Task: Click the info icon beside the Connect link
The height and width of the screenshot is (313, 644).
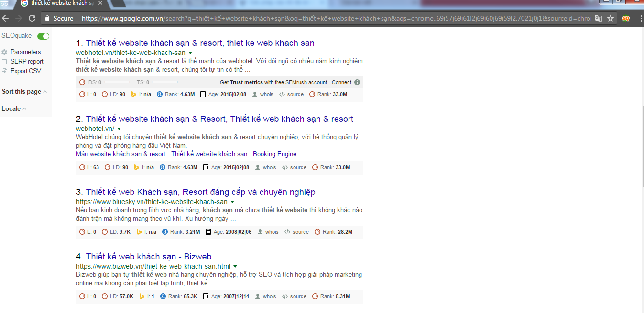Action: [357, 82]
